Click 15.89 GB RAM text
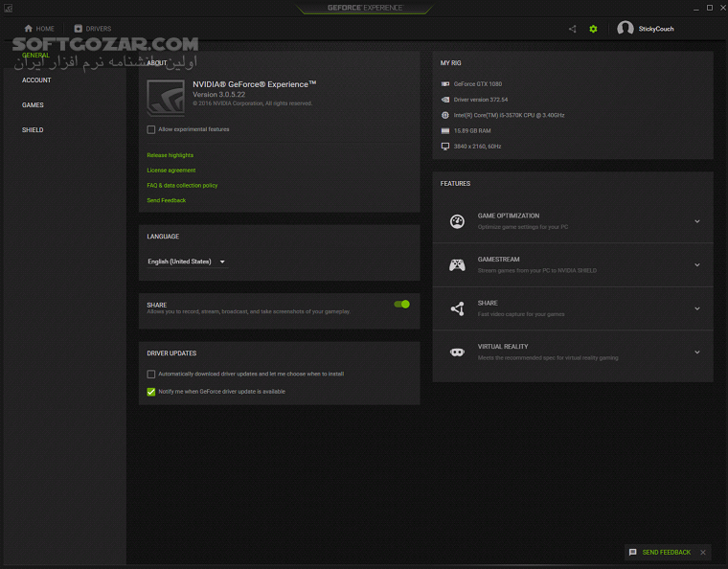The image size is (728, 569). tap(472, 131)
